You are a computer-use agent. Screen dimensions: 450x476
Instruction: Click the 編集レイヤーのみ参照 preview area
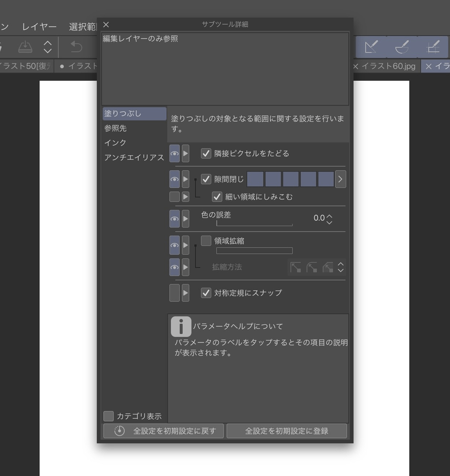[x=225, y=69]
